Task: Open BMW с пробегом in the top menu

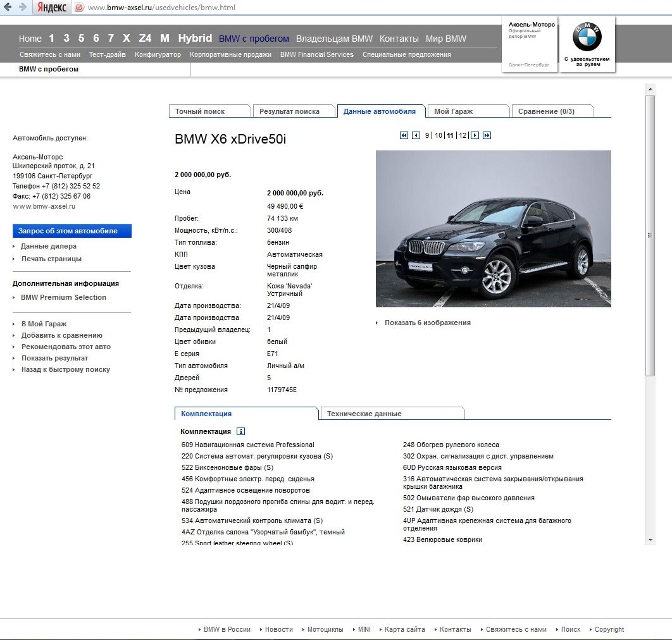Action: pos(254,39)
